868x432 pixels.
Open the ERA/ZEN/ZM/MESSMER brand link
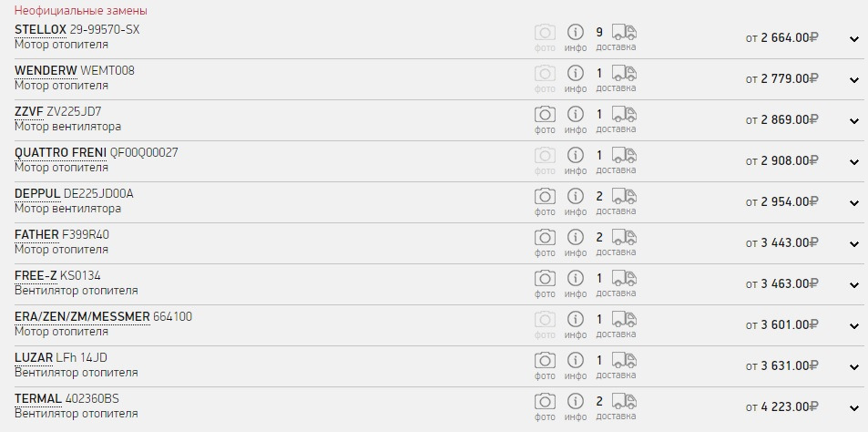click(x=82, y=317)
